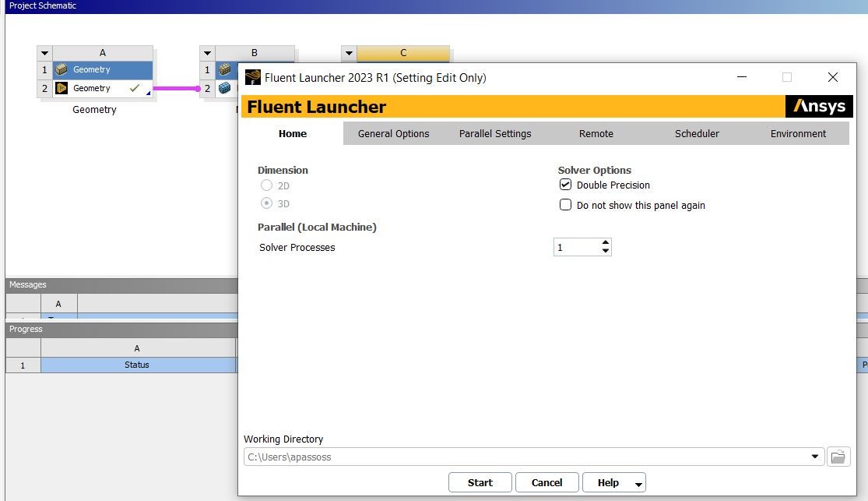868x501 pixels.
Task: Expand the Working Directory dropdown list
Action: [x=815, y=457]
